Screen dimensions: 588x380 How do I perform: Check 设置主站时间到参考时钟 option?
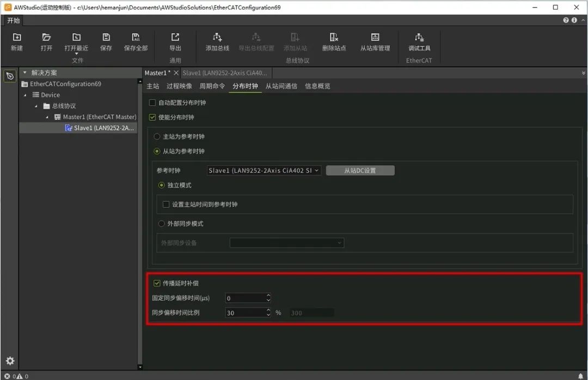coord(167,204)
